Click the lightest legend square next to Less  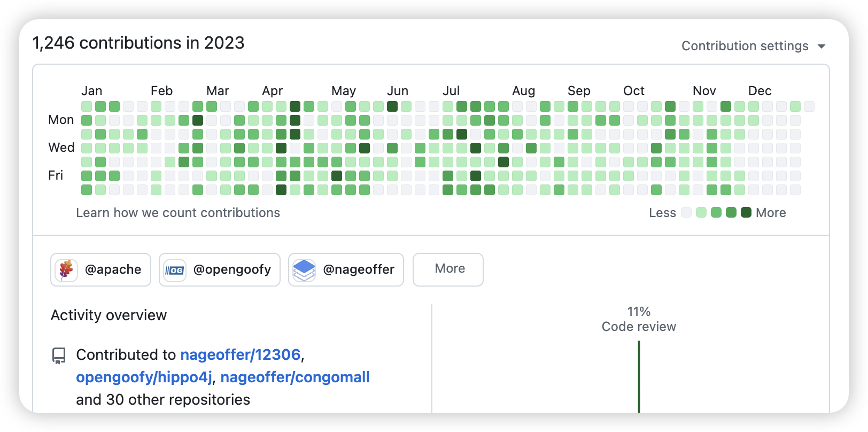(686, 213)
